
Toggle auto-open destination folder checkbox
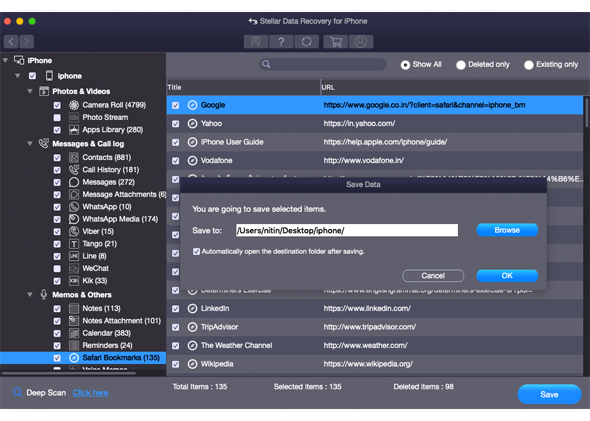point(196,251)
